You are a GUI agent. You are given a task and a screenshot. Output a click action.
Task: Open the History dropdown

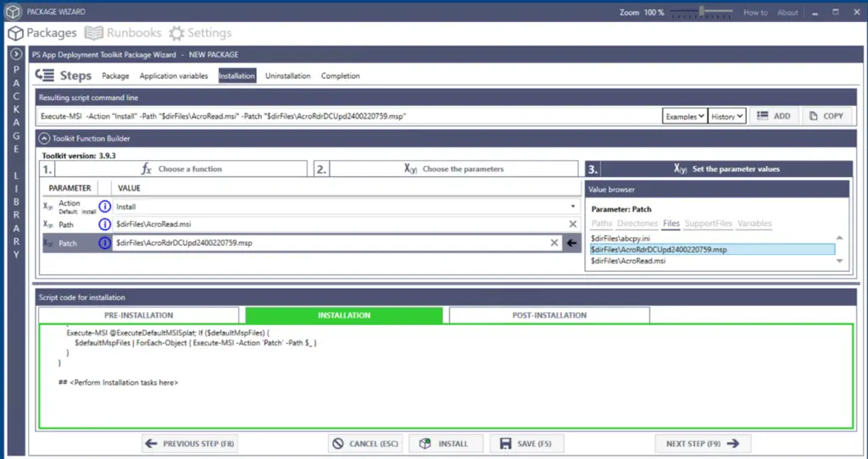(x=726, y=116)
